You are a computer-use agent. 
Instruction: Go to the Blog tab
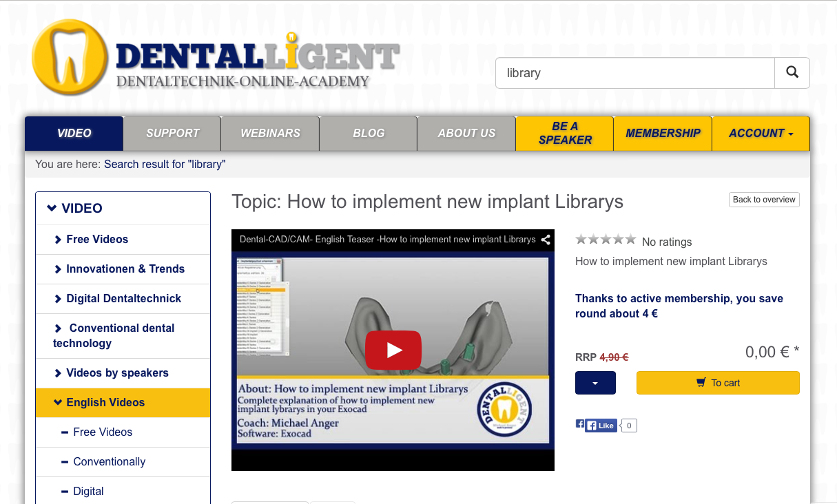(369, 134)
